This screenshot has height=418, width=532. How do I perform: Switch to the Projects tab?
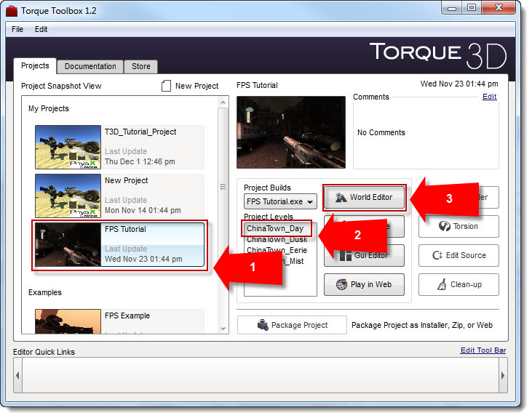click(35, 65)
